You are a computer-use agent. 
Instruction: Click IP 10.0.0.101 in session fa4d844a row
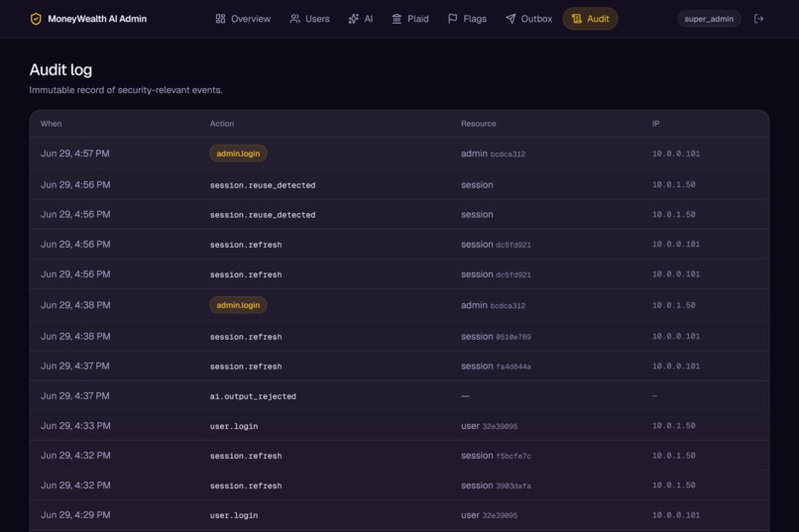tap(676, 366)
